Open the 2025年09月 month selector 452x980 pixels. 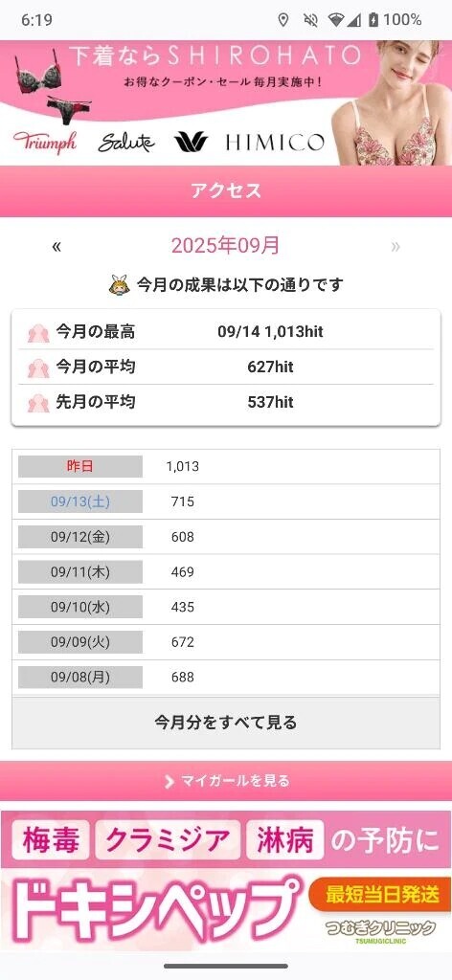pyautogui.click(x=226, y=246)
